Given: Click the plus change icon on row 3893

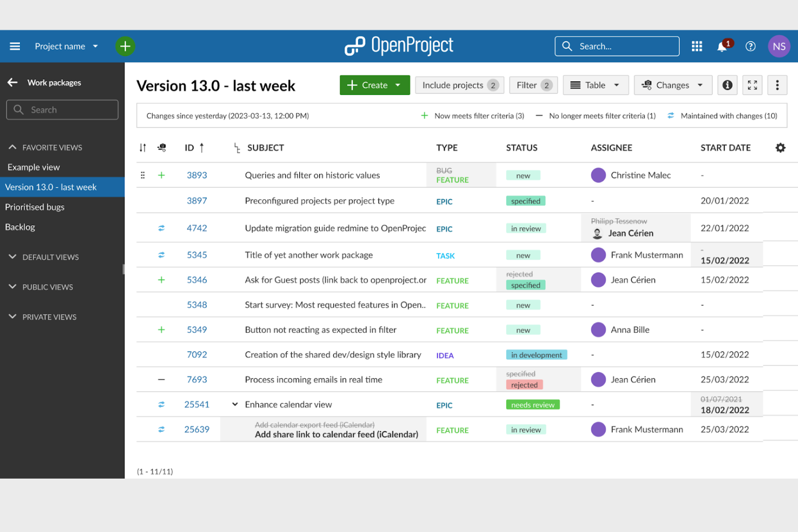Looking at the screenshot, I should point(161,175).
